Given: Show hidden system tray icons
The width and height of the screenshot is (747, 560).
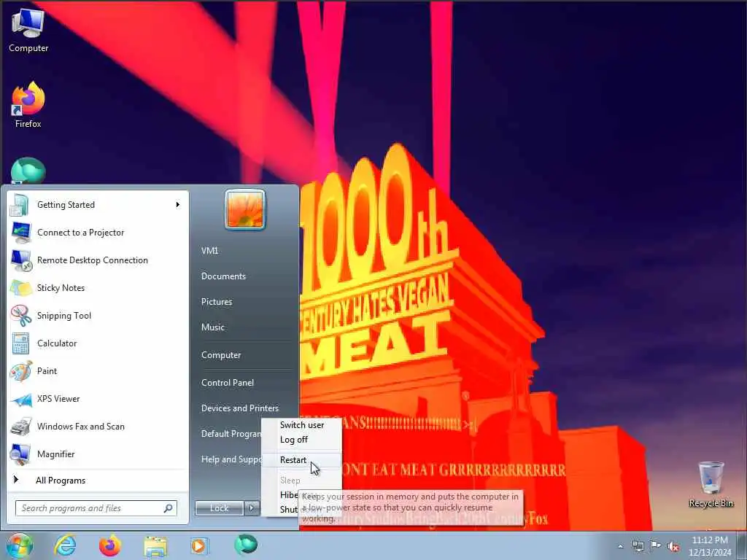Looking at the screenshot, I should pos(620,546).
